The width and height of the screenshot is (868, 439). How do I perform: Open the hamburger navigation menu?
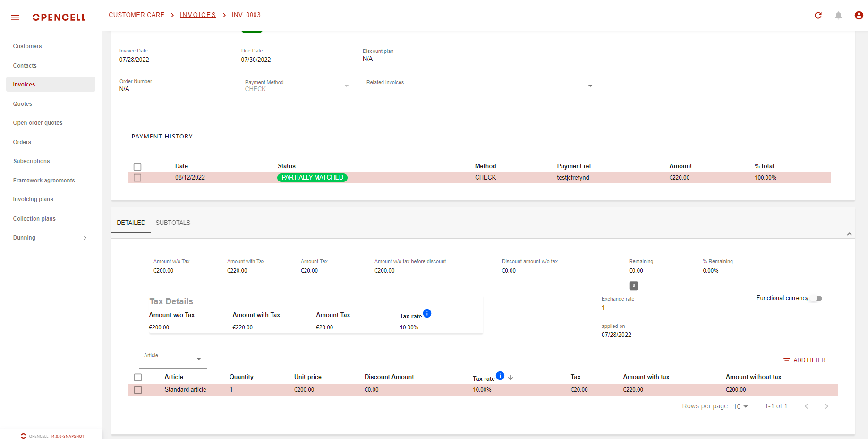pyautogui.click(x=15, y=17)
